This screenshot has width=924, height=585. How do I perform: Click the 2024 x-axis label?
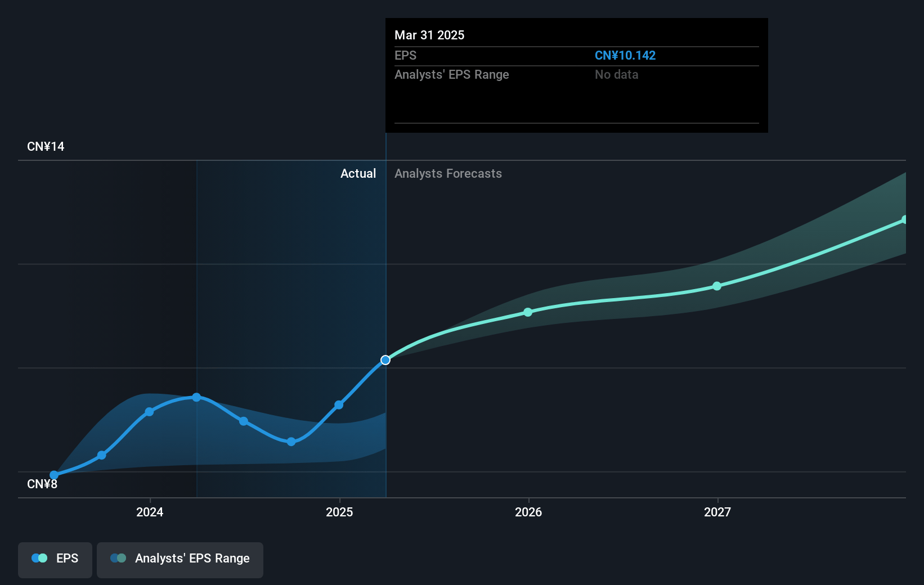[150, 512]
